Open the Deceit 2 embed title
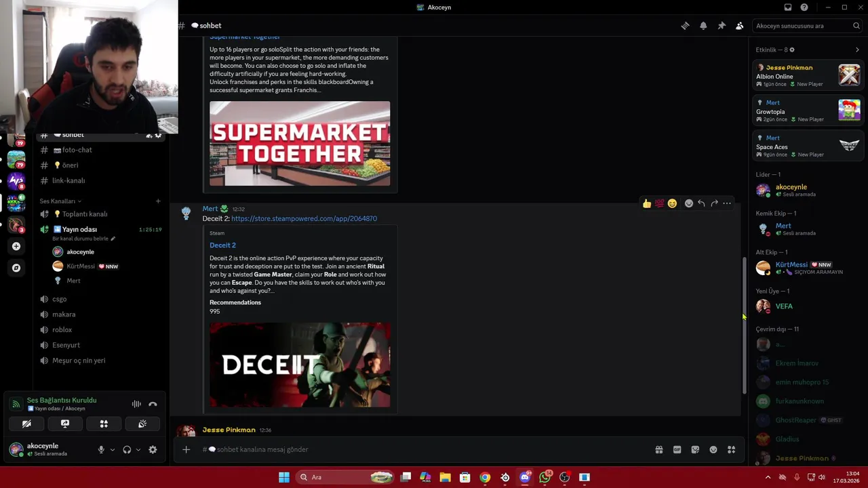 pyautogui.click(x=222, y=245)
